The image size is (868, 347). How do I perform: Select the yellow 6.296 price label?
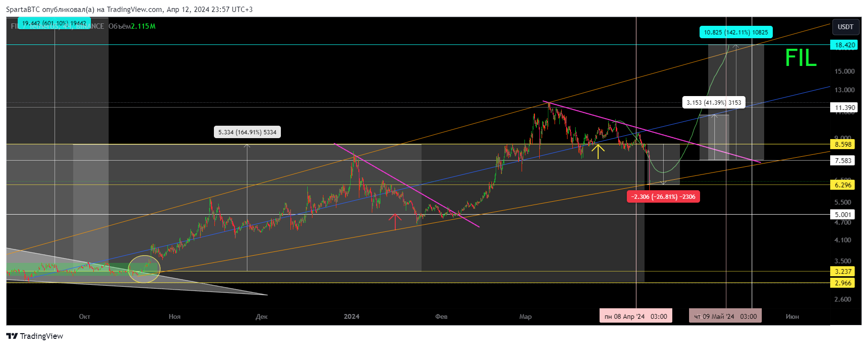point(843,185)
